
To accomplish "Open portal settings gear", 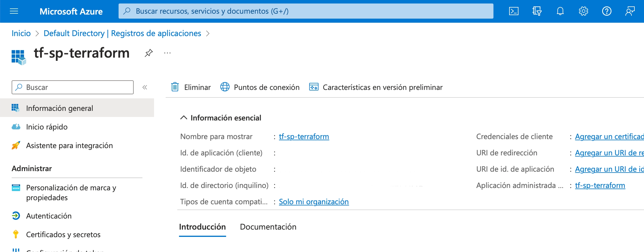I will coord(583,11).
